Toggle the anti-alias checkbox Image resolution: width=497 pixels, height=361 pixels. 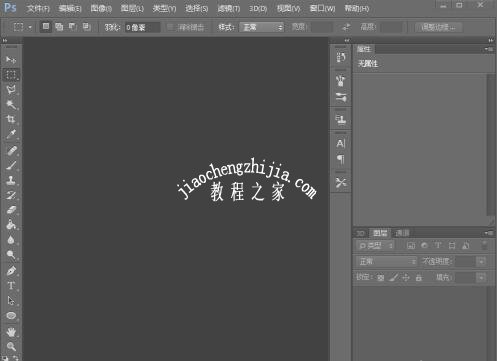[170, 27]
